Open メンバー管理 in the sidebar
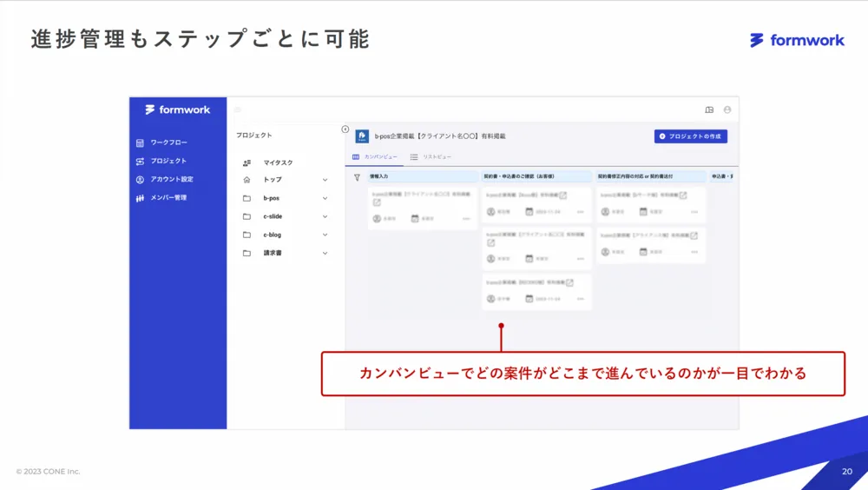 pyautogui.click(x=161, y=197)
